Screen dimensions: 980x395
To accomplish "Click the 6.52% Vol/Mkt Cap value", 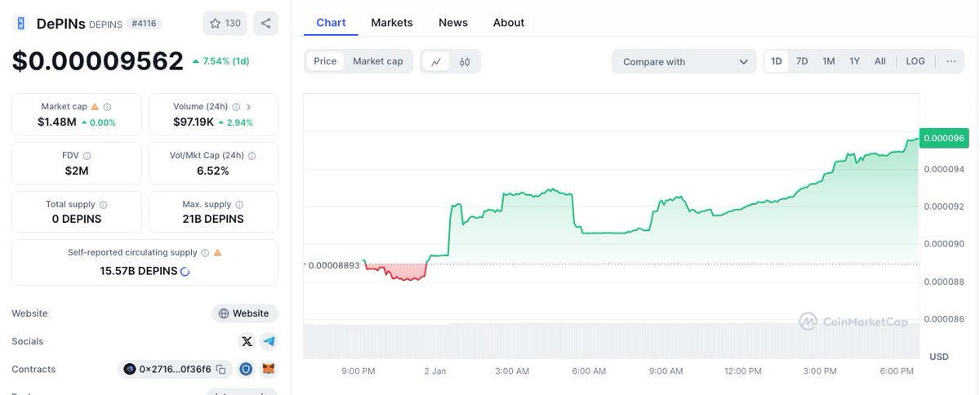I will click(x=213, y=171).
